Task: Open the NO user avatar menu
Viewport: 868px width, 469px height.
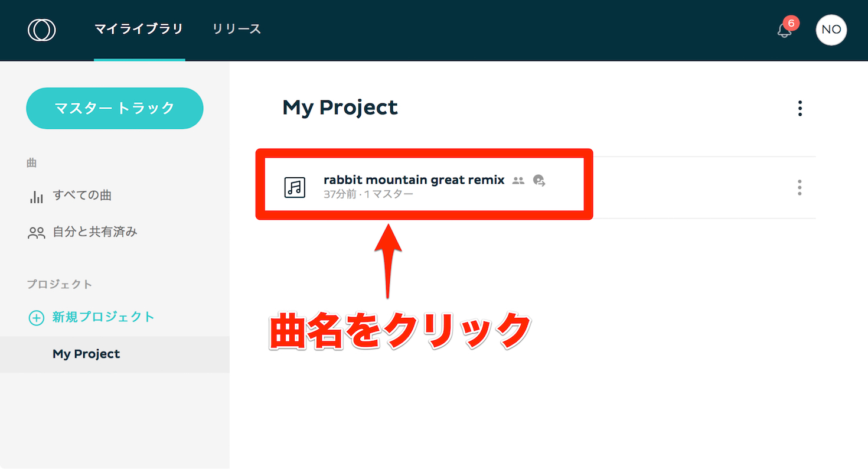Action: click(831, 30)
